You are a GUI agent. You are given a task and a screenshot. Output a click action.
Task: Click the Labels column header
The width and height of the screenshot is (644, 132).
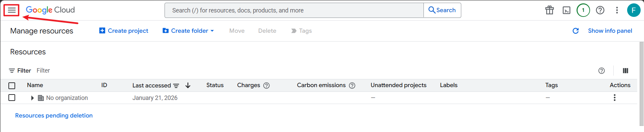[x=448, y=85]
